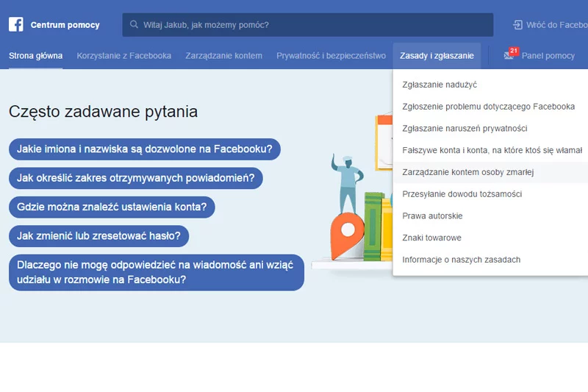Viewport: 588px width, 392px height.
Task: Select Zarządzanie kontem osoby zmarłej
Action: click(490, 172)
